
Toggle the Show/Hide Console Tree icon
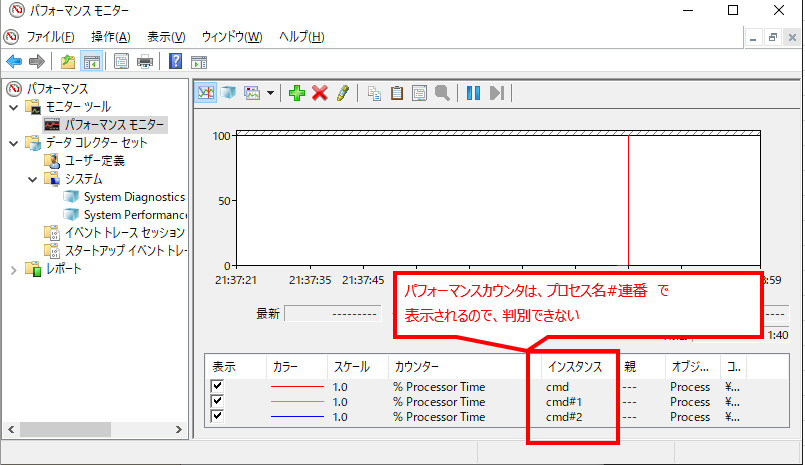coord(92,62)
